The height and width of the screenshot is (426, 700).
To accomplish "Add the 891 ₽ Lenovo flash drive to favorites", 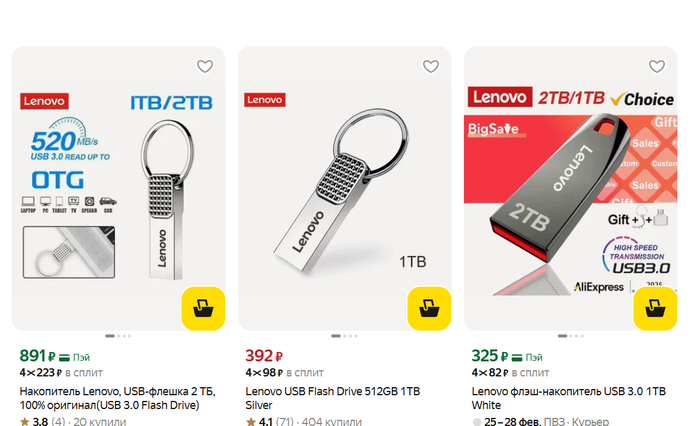I will (x=205, y=67).
